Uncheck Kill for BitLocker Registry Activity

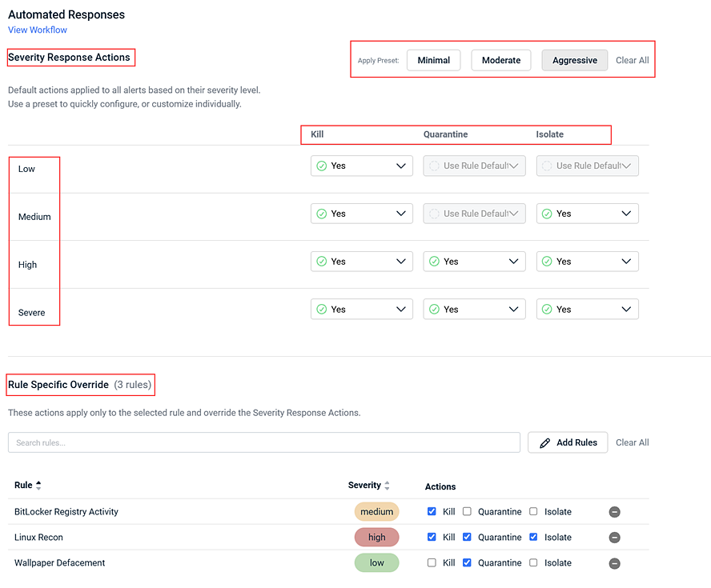tap(432, 511)
